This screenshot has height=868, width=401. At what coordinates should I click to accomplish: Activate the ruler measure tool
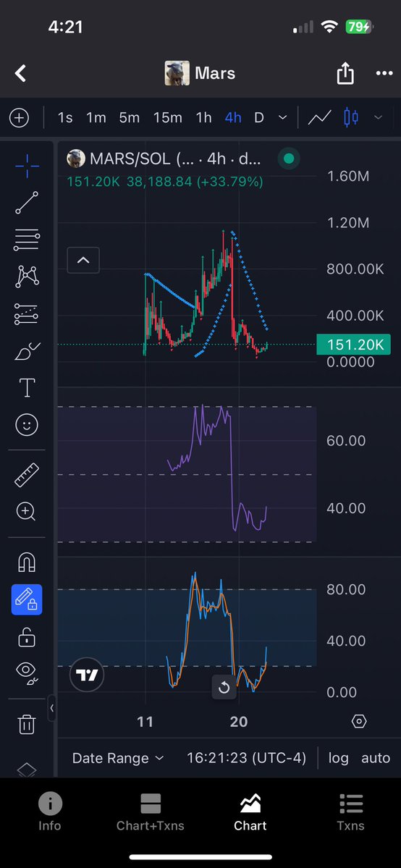pyautogui.click(x=27, y=475)
